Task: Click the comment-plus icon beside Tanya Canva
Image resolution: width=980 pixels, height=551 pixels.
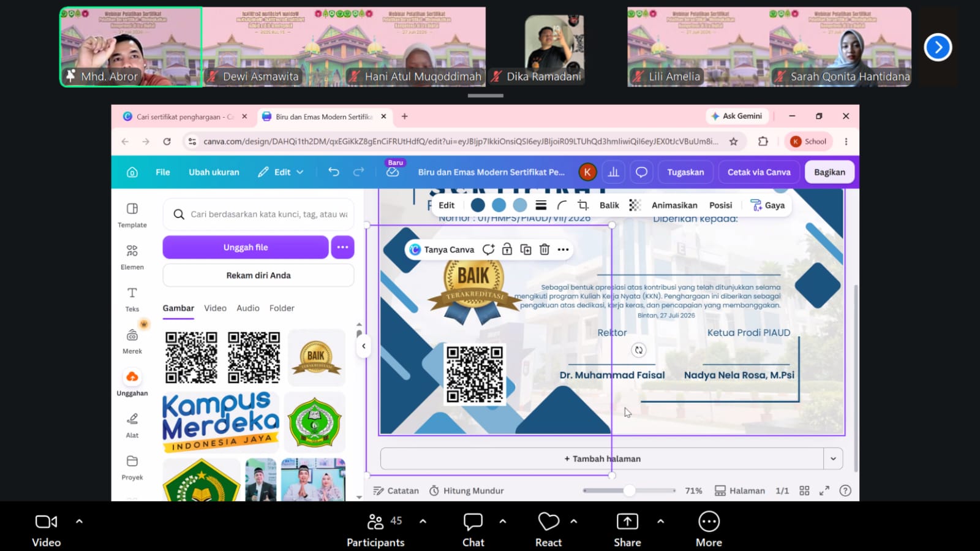Action: [x=488, y=249]
